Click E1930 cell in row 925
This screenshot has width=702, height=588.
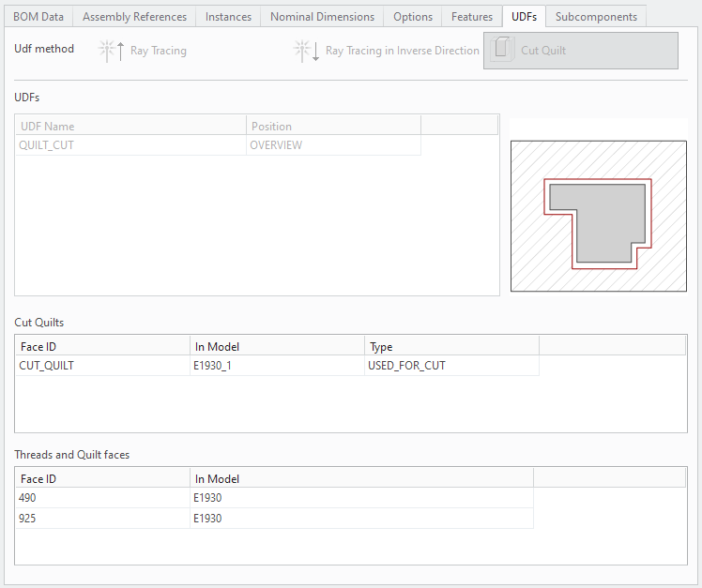(x=361, y=519)
